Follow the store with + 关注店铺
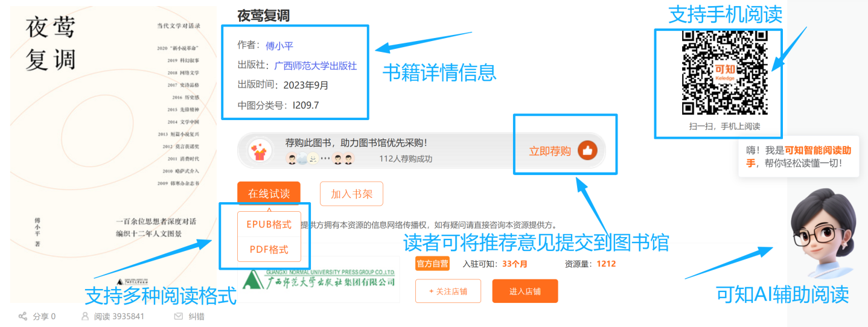Viewport: 868px width, 327px height. (448, 291)
